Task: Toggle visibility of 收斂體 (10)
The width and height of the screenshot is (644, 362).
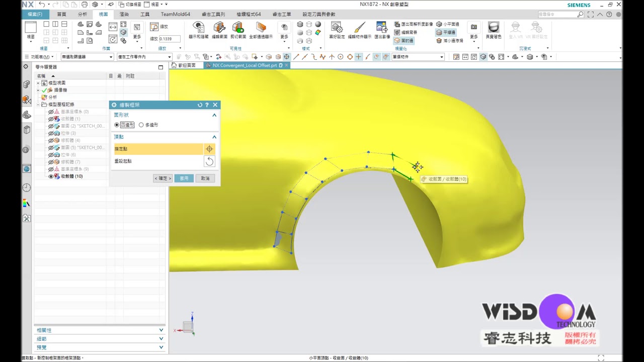Action: 51,176
